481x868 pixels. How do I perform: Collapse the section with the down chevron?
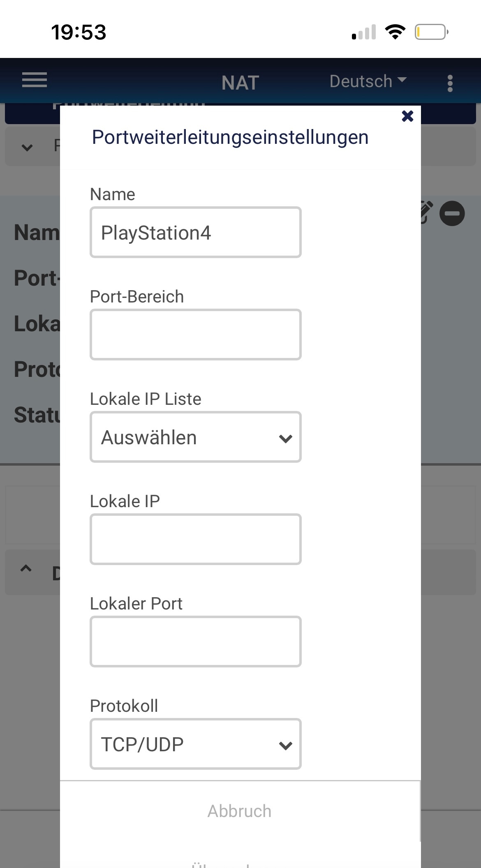(27, 147)
